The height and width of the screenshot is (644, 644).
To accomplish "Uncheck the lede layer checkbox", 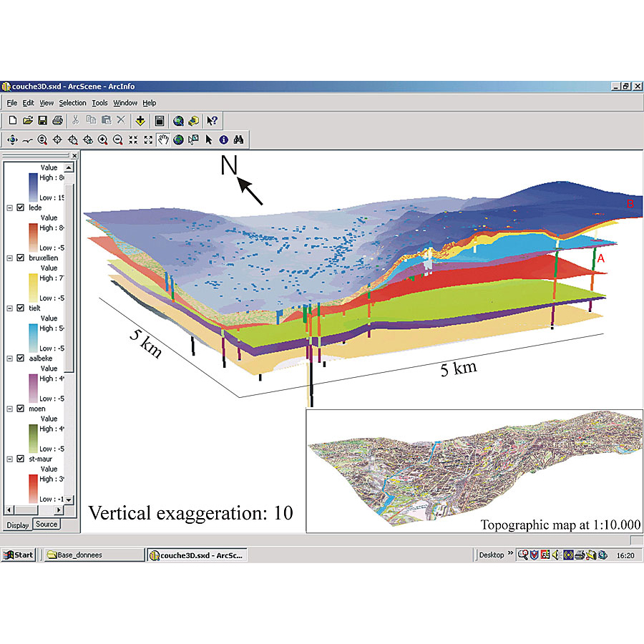I will (20, 208).
